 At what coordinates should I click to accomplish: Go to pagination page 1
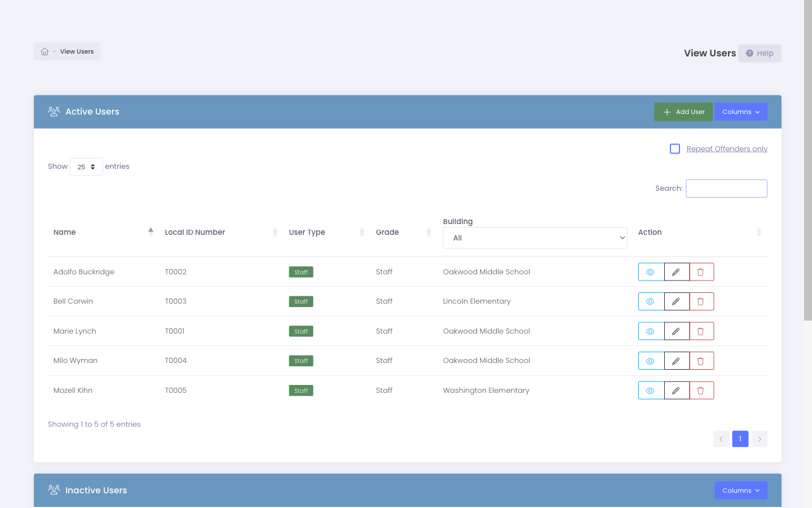(x=740, y=439)
